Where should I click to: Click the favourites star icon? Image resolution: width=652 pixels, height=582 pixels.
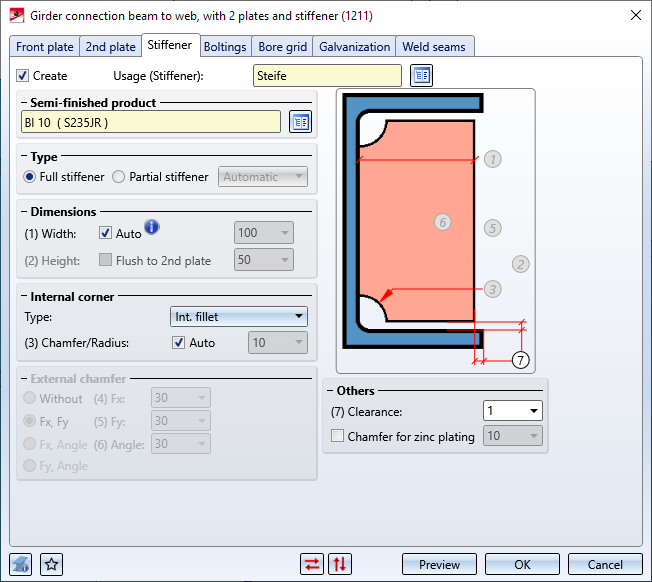(x=52, y=564)
